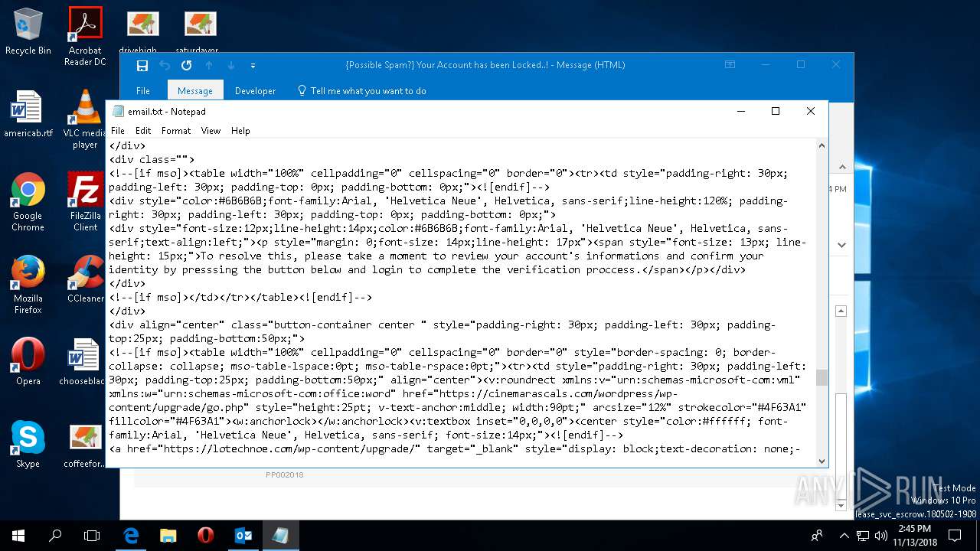Screen dimensions: 980x551
Task: Open taskbar Search
Action: 55,535
